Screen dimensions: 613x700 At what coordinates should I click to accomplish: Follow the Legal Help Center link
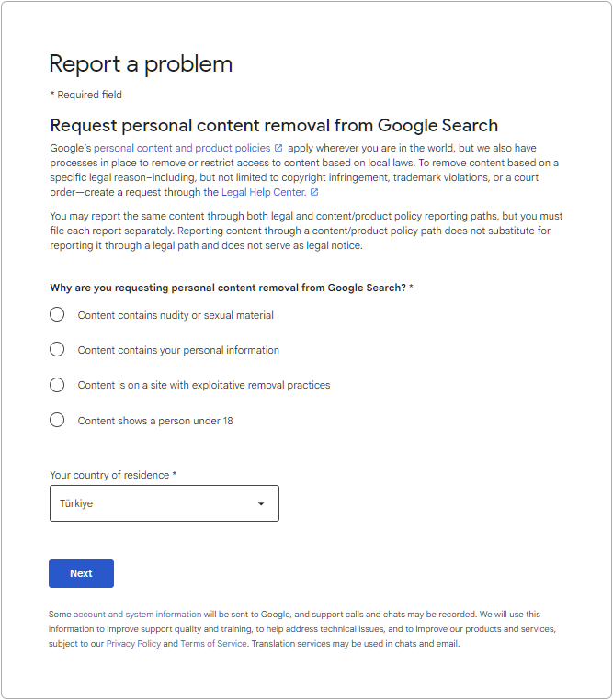[x=264, y=193]
